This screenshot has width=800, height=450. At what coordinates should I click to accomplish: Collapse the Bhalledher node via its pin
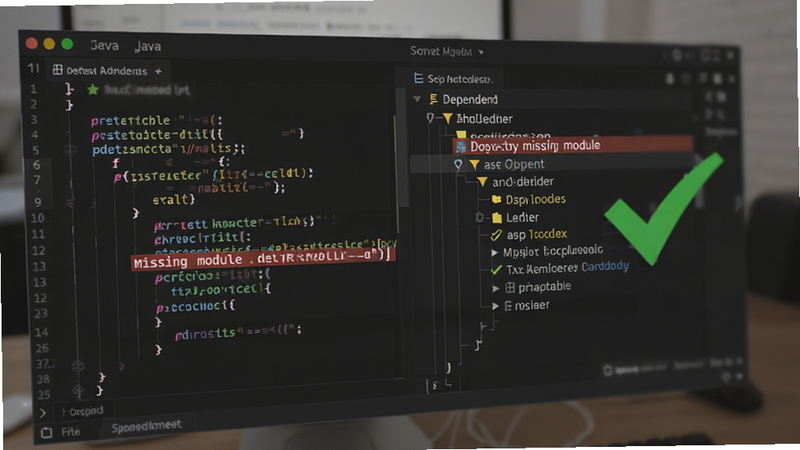(430, 118)
